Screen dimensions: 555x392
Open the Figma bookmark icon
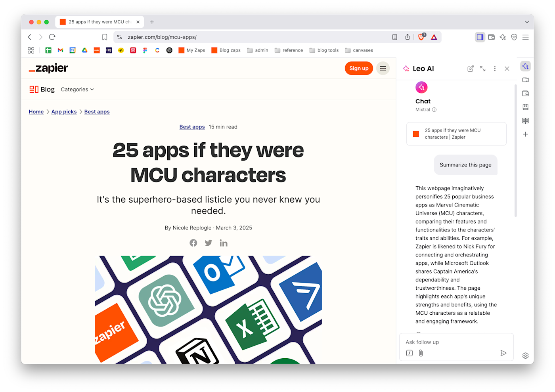145,50
